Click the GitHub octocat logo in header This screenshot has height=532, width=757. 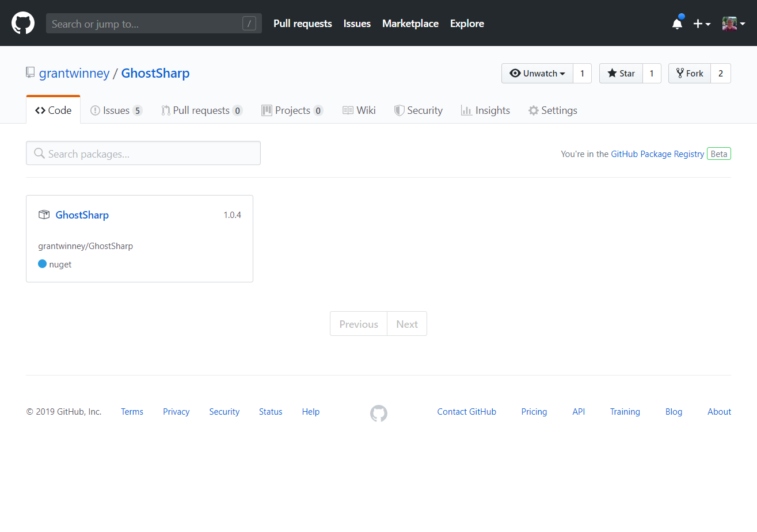23,24
